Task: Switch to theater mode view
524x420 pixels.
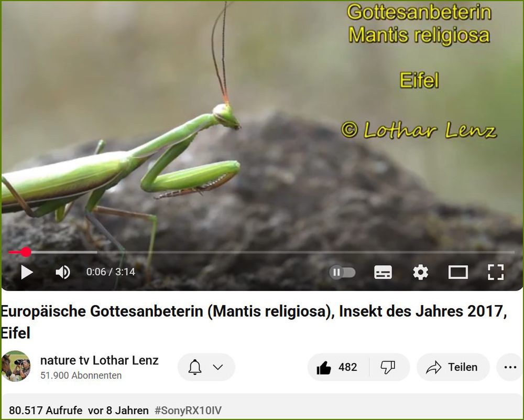Action: point(458,272)
